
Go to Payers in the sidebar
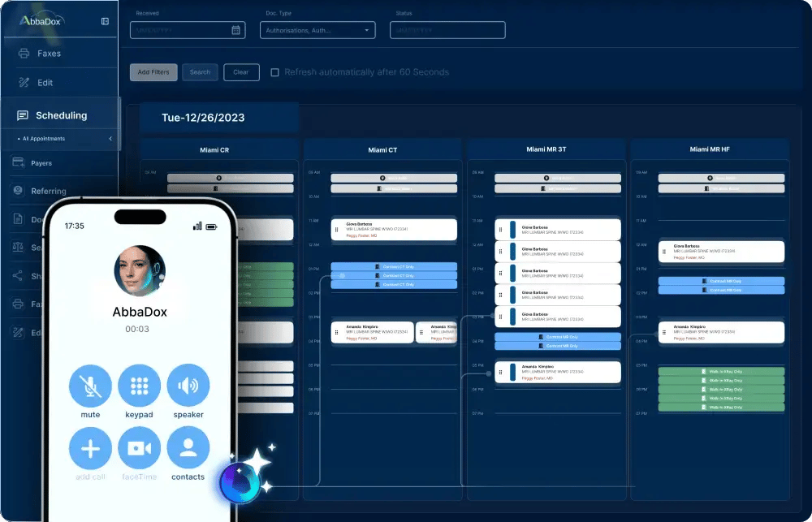41,163
